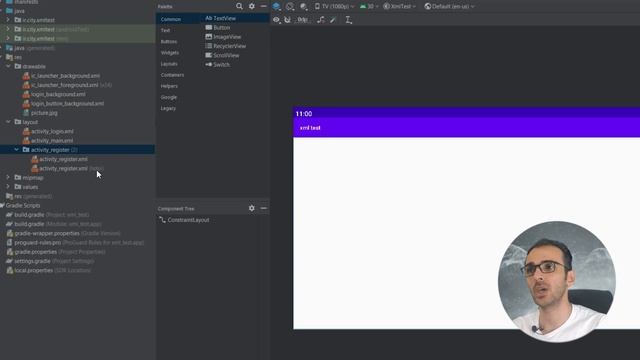Search the Palette with the magnifier icon

[239, 6]
